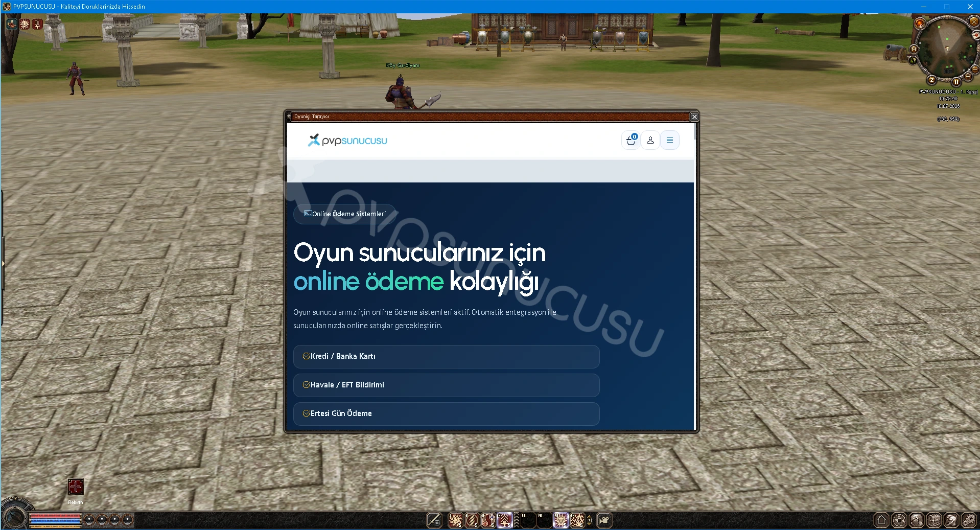Viewport: 980px width, 530px height.
Task: Close the Oyuniçi Tarayıcı window
Action: pos(694,117)
